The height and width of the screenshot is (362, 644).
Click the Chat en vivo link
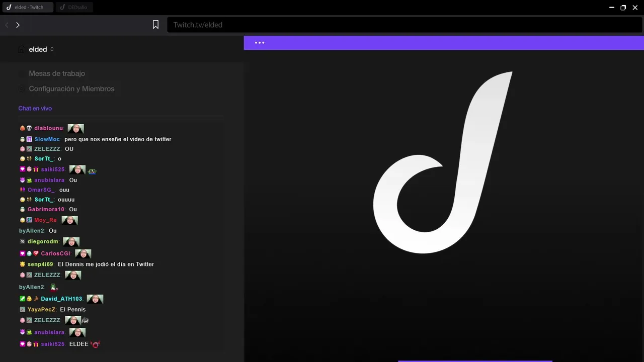35,109
